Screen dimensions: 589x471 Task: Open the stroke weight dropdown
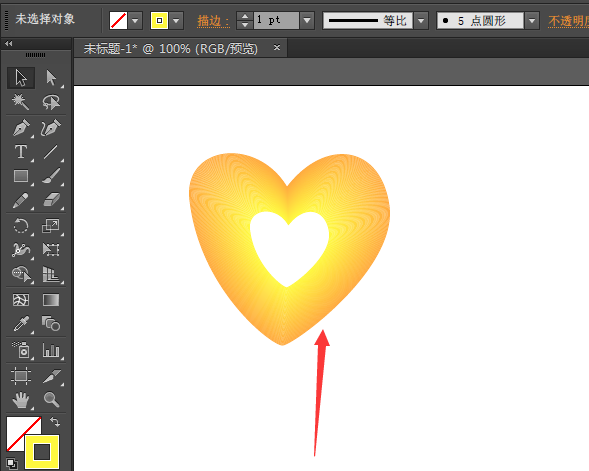(x=307, y=21)
